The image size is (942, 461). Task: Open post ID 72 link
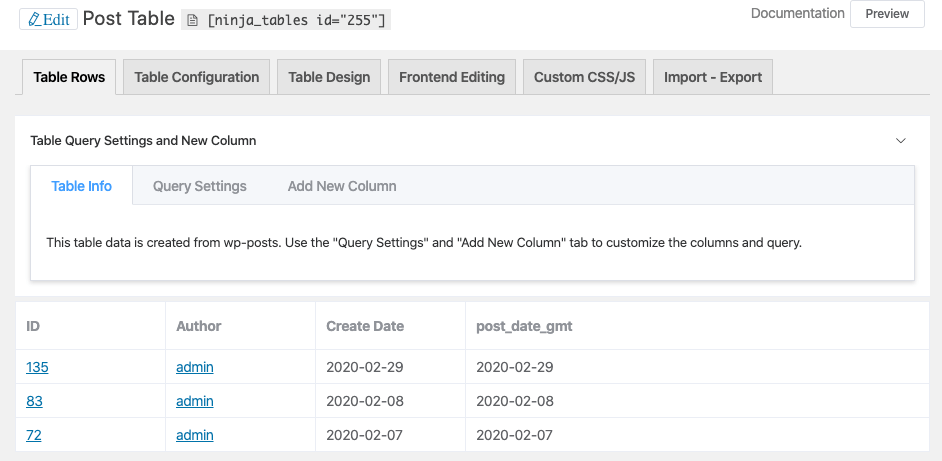click(34, 435)
